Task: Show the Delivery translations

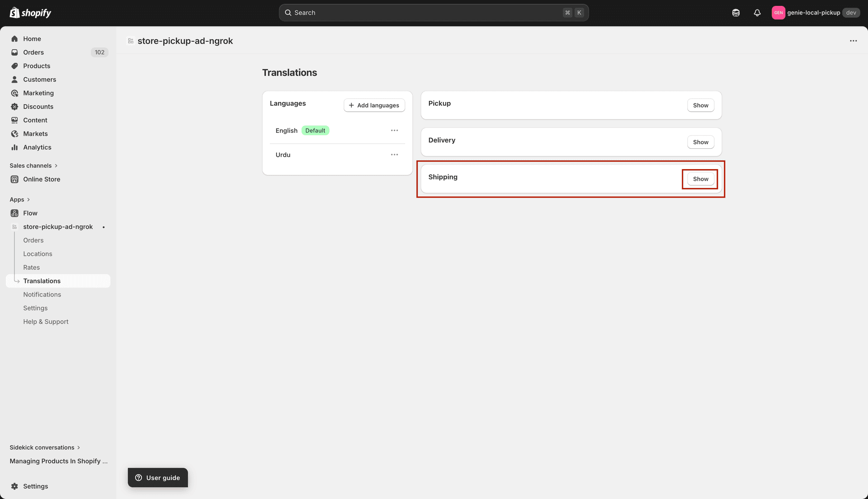Action: point(700,141)
